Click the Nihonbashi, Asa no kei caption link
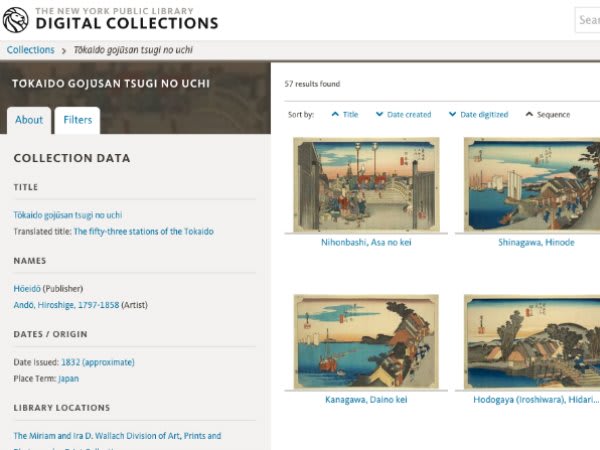 point(366,242)
